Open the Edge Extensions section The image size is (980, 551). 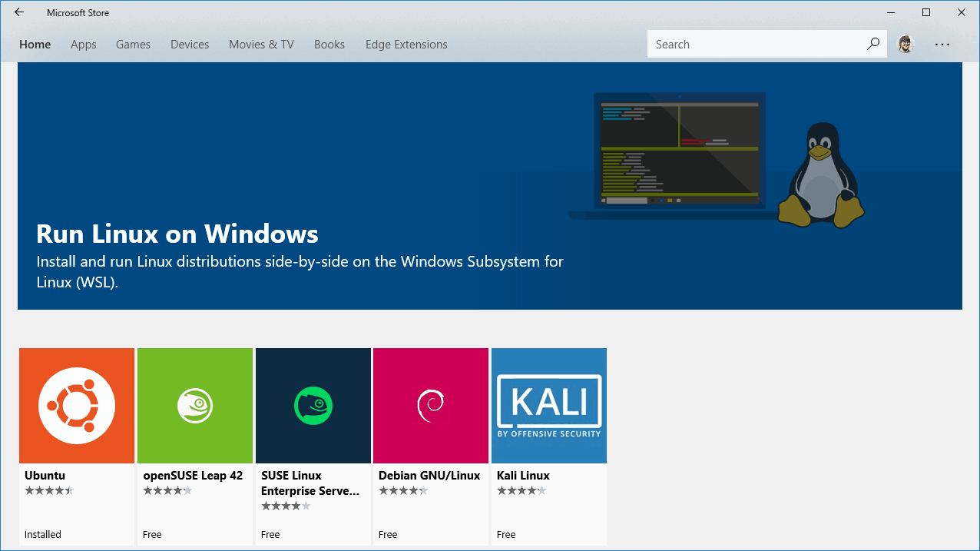[x=406, y=44]
